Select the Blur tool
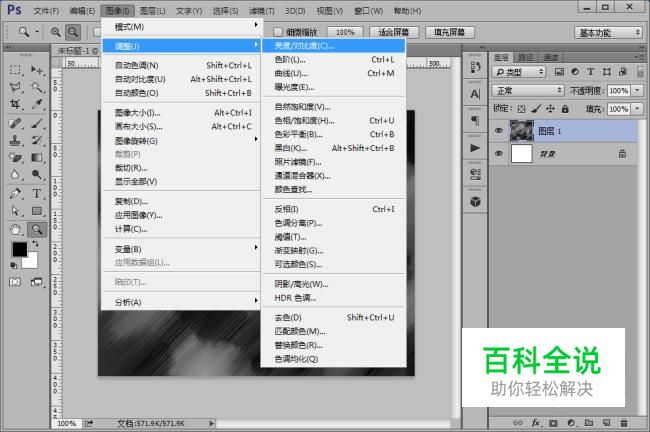Screen dimensions: 650x432 click(x=15, y=175)
